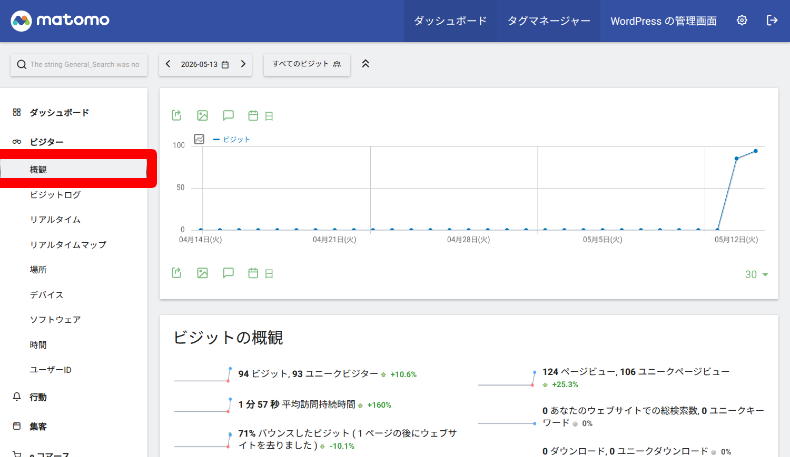The image size is (790, 457).
Task: Click sparkline beside 124 ページビュー
Action: point(507,378)
